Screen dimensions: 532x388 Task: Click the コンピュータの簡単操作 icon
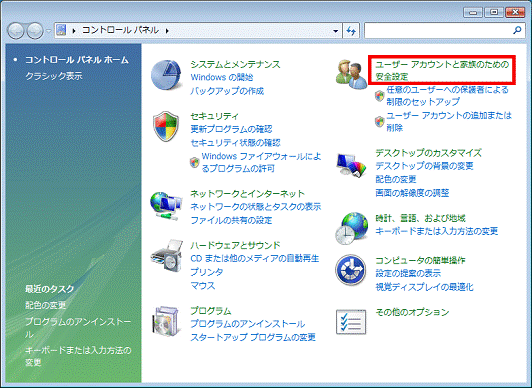click(351, 270)
